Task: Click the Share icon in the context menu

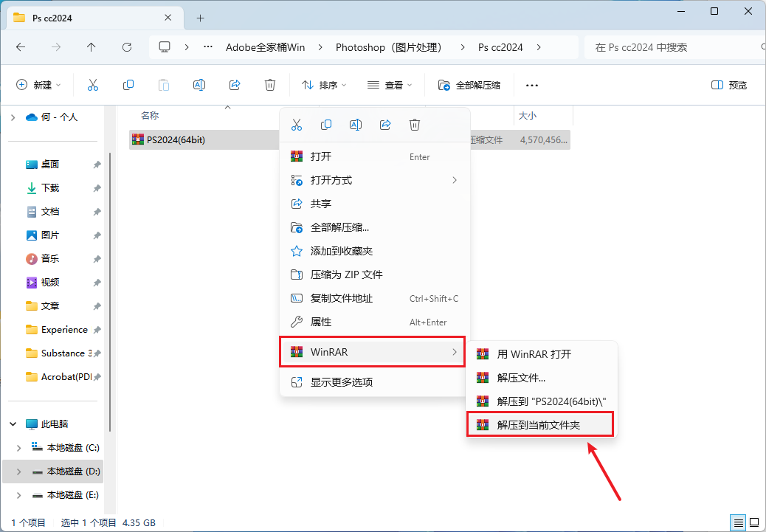Action: pos(385,125)
